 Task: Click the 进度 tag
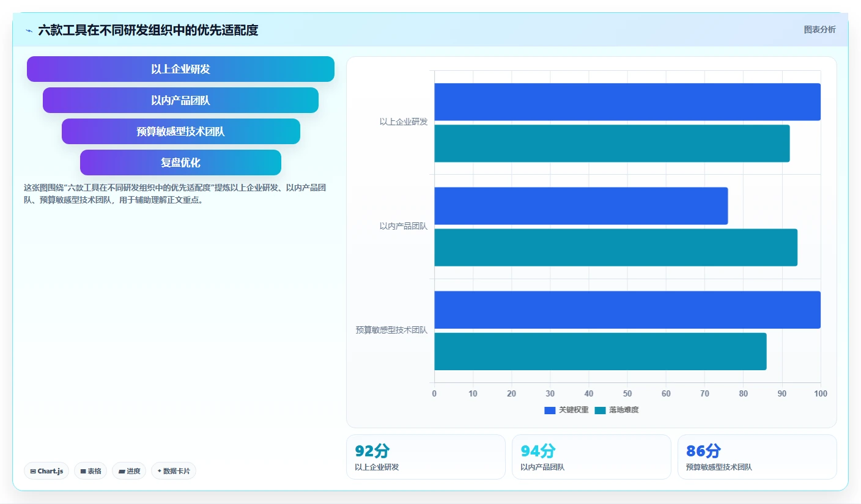129,471
